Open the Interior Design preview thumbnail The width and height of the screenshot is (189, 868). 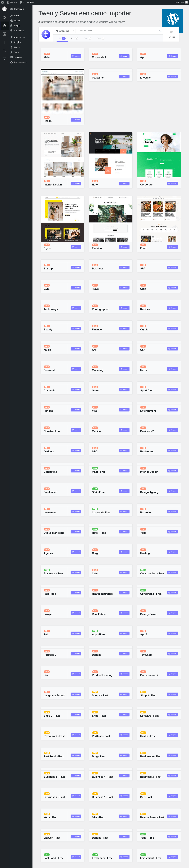62,155
